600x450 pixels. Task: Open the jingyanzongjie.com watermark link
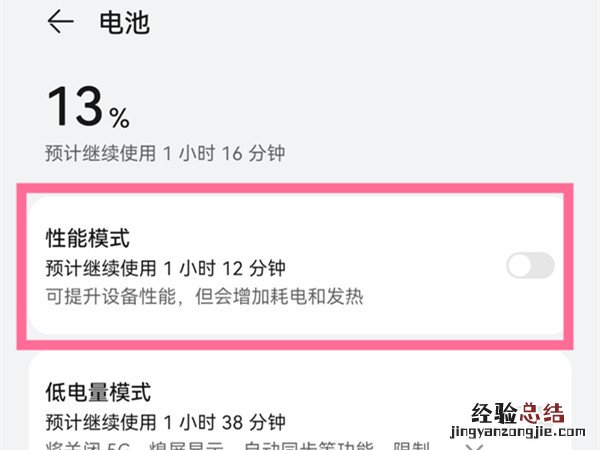(x=516, y=436)
